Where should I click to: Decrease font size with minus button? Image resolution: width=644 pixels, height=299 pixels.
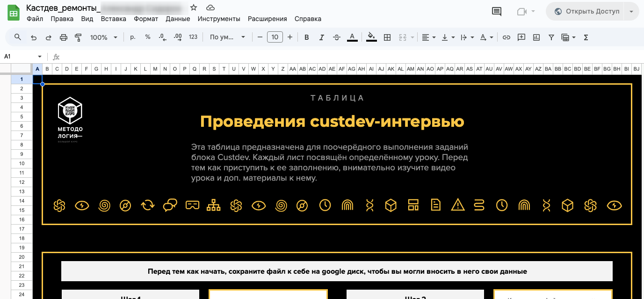point(260,37)
